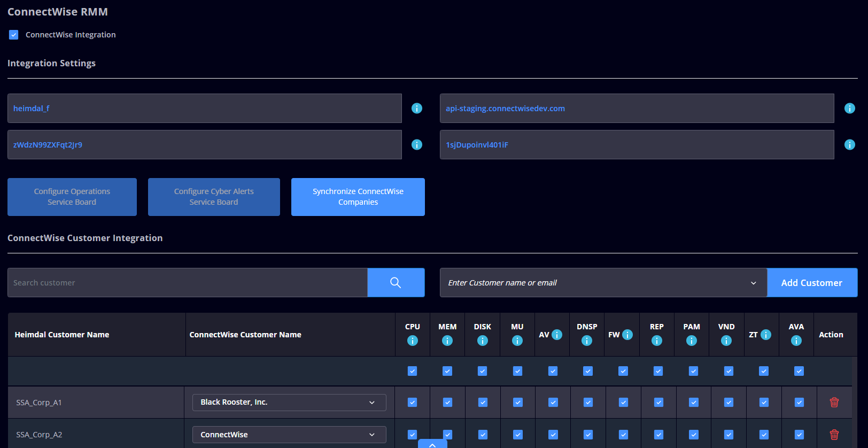Uncheck DISK for SSA_Corp_A1

coord(483,403)
